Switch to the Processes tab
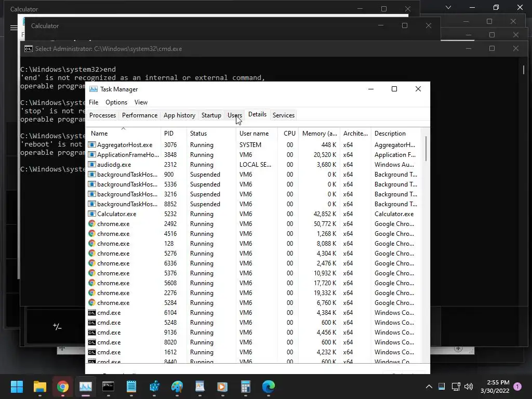The image size is (532, 399). click(x=102, y=115)
